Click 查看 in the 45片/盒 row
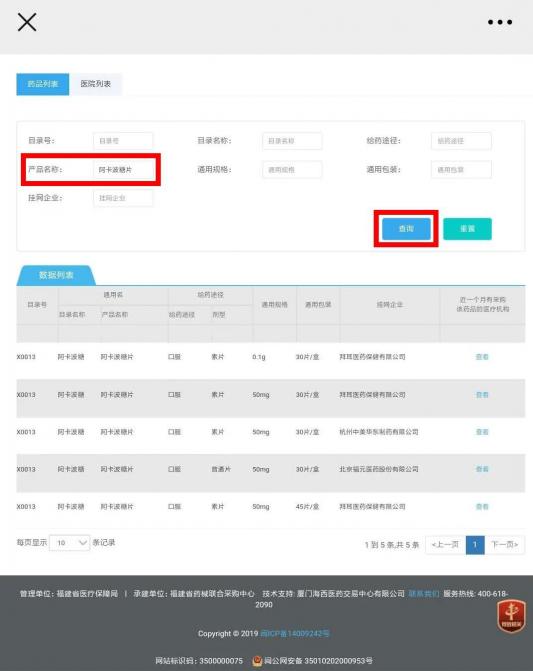 coord(482,506)
